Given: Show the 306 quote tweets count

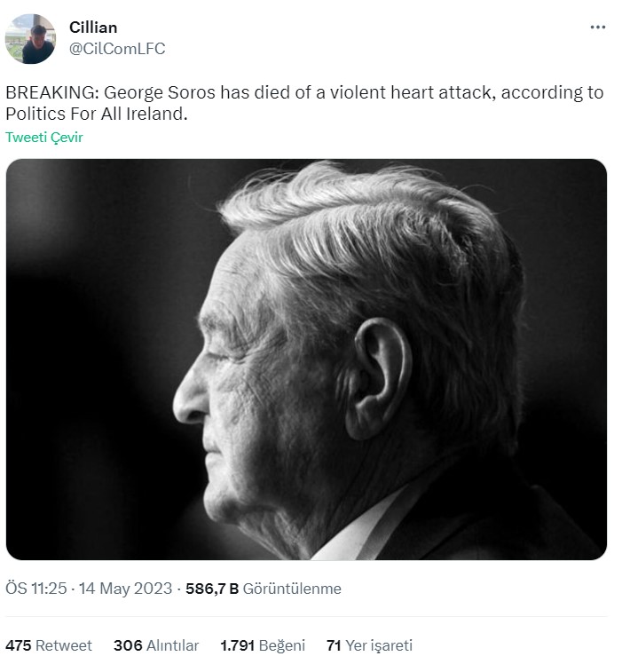Looking at the screenshot, I should pyautogui.click(x=127, y=645).
